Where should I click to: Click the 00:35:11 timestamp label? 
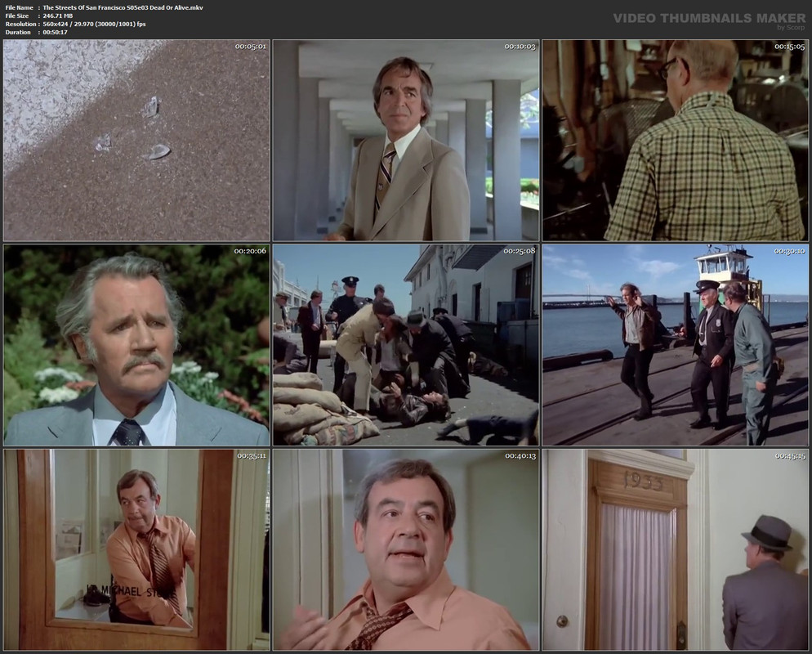[x=252, y=455]
